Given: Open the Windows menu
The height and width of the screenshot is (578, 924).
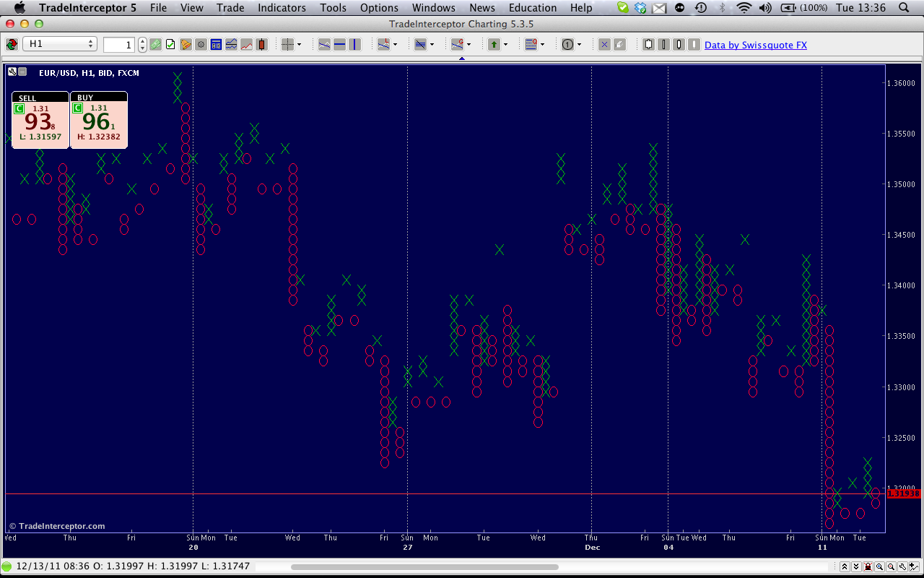Looking at the screenshot, I should point(434,8).
